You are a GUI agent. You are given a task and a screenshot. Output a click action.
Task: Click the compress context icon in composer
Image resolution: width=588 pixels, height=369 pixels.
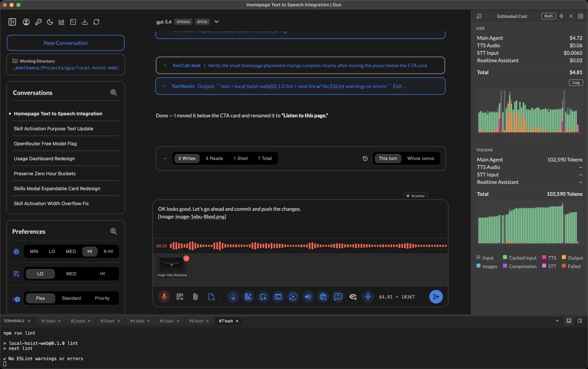click(x=368, y=297)
